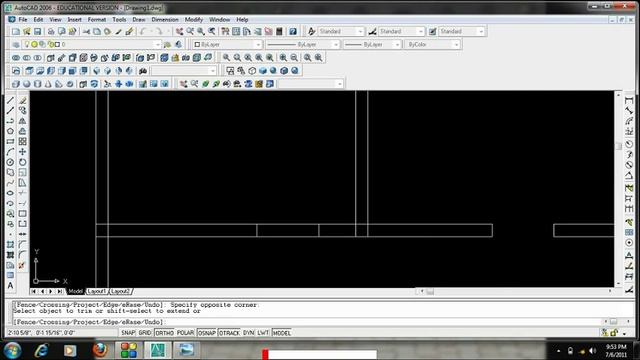Open Firefox from the taskbar
Screen dimensions: 640x360
[100, 350]
